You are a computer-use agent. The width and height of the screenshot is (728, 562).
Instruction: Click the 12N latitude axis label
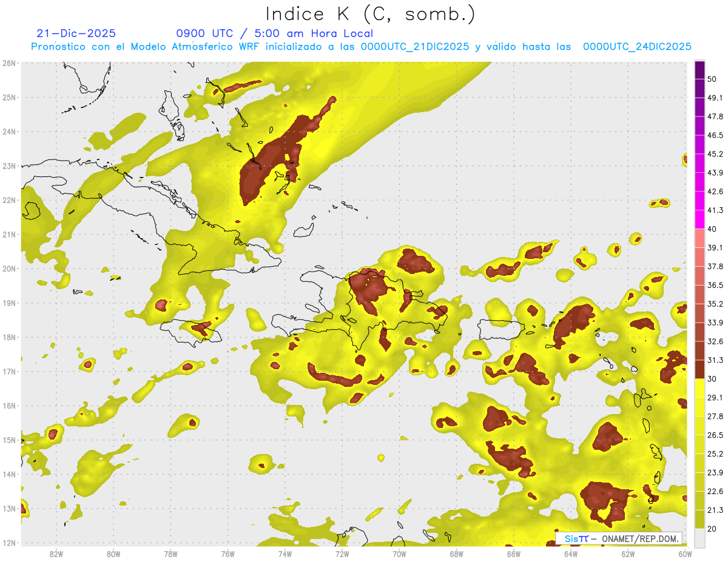(x=9, y=543)
